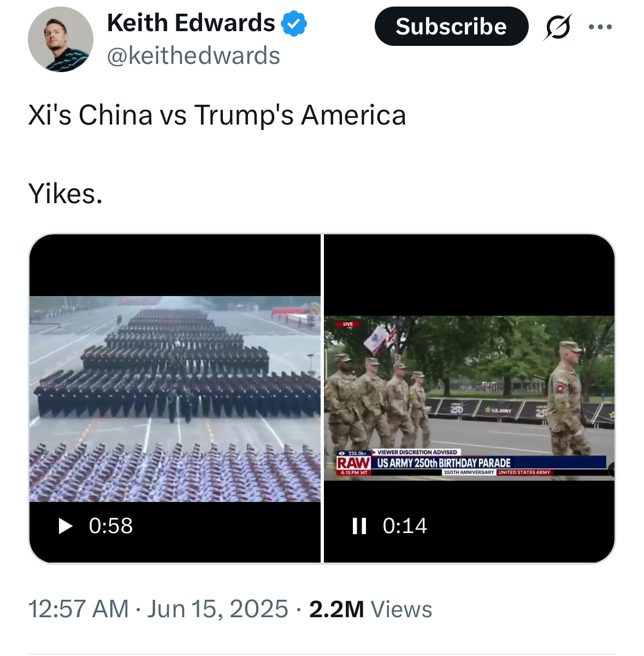Click the RAW logo in the video
The height and width of the screenshot is (656, 644).
[353, 463]
